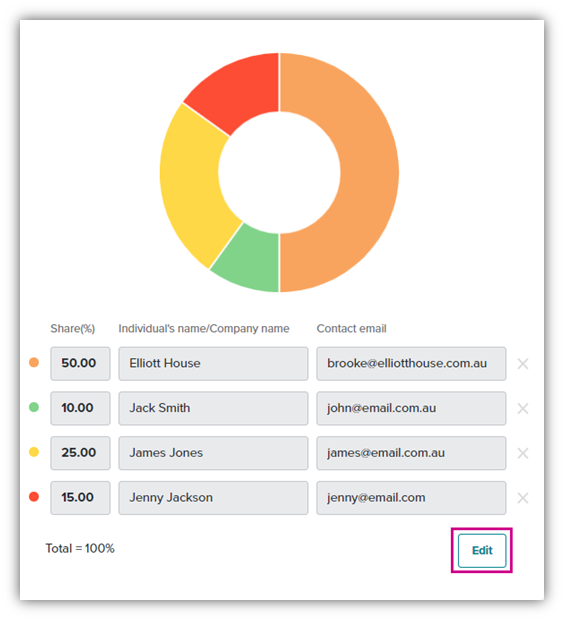Focus the brooke@elliotthouse.com.au email field
Screen dimensions: 564x620
[411, 363]
